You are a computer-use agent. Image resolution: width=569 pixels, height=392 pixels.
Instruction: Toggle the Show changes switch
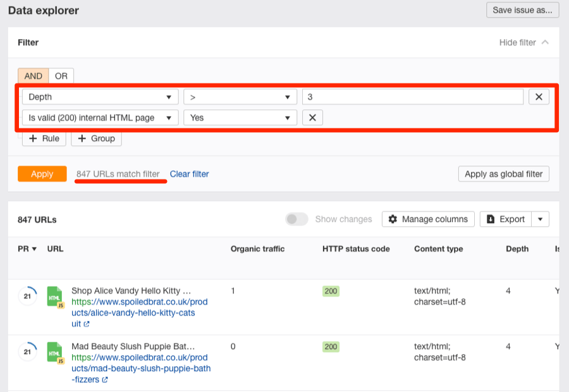(297, 219)
